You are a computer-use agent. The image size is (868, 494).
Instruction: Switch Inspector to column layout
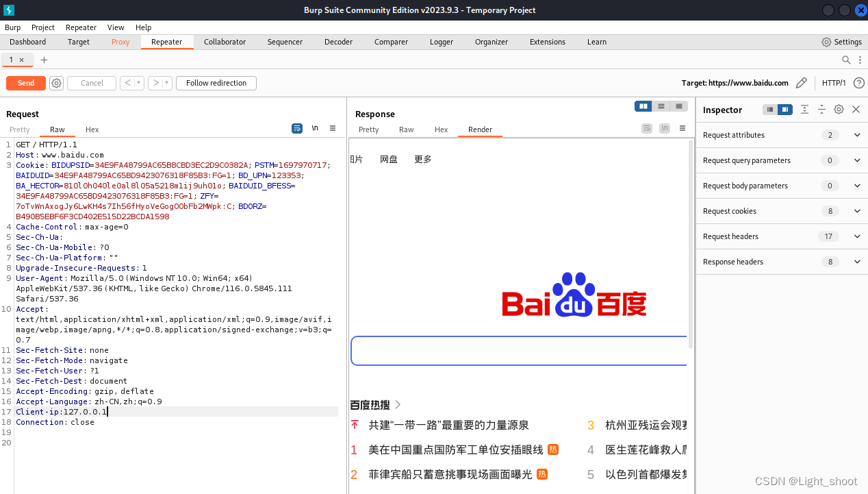[784, 110]
